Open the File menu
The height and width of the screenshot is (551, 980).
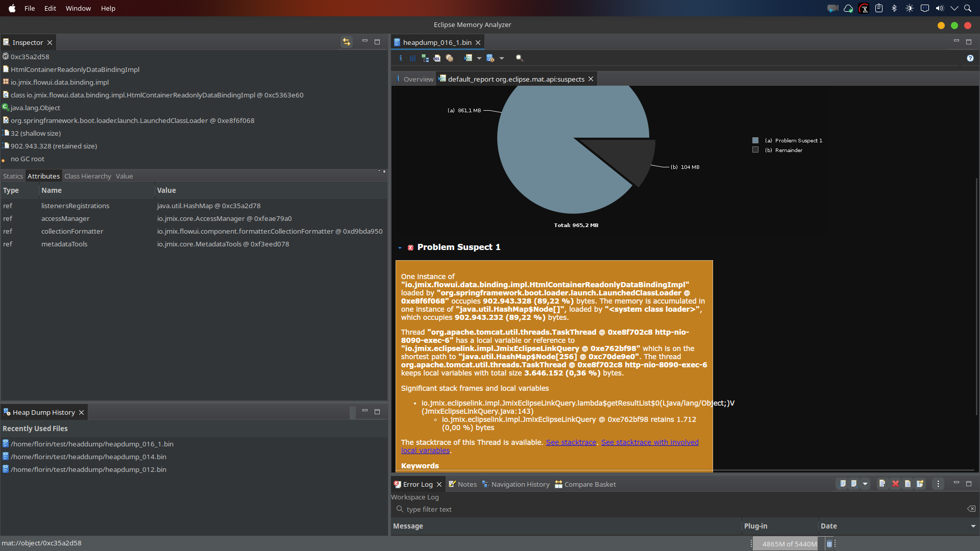tap(30, 8)
